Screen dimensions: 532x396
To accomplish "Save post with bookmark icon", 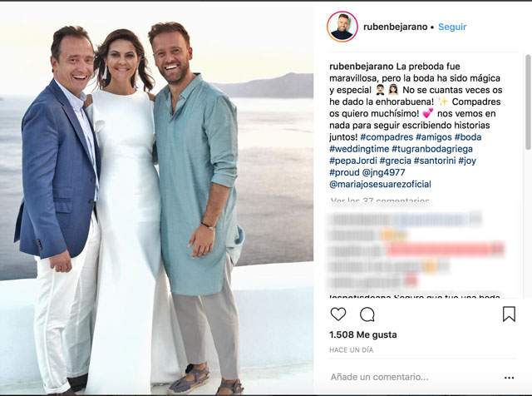I will click(509, 314).
